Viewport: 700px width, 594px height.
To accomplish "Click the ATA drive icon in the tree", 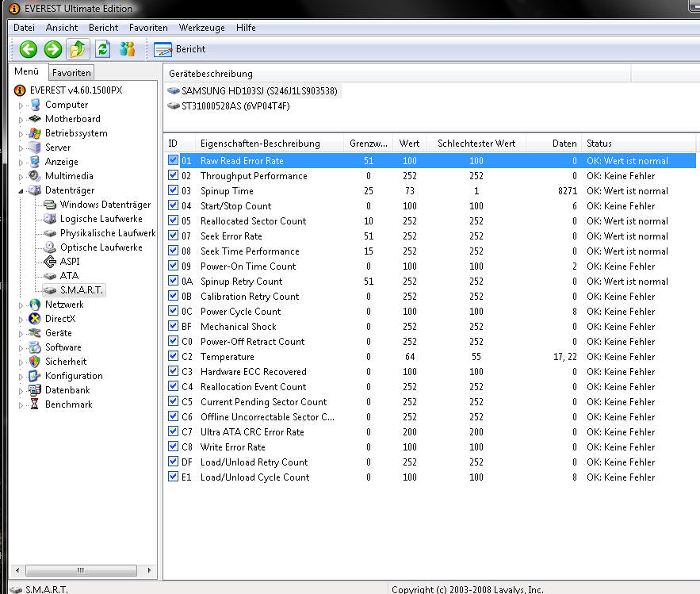I will click(50, 276).
